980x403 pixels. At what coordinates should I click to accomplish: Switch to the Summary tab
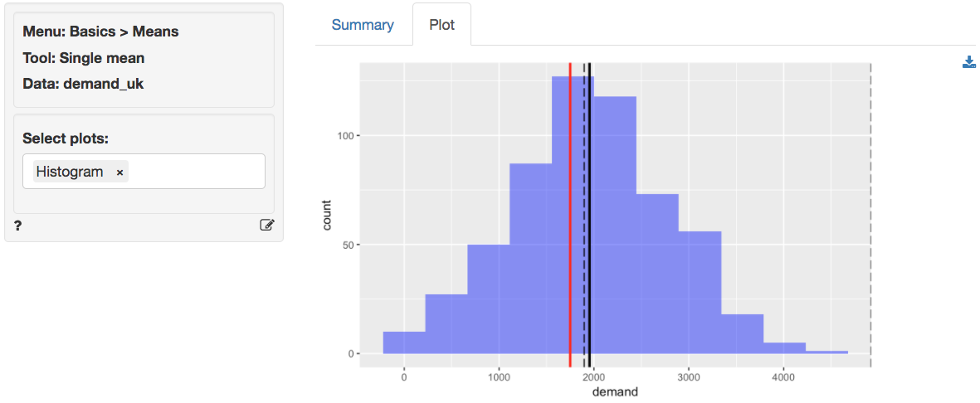coord(363,25)
